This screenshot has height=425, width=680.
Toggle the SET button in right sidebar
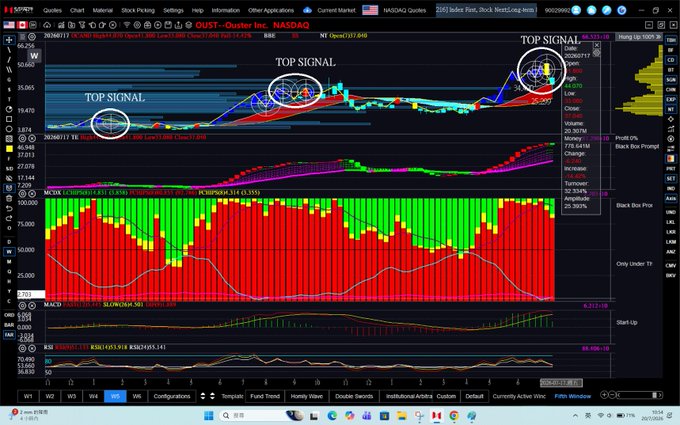pyautogui.click(x=670, y=178)
